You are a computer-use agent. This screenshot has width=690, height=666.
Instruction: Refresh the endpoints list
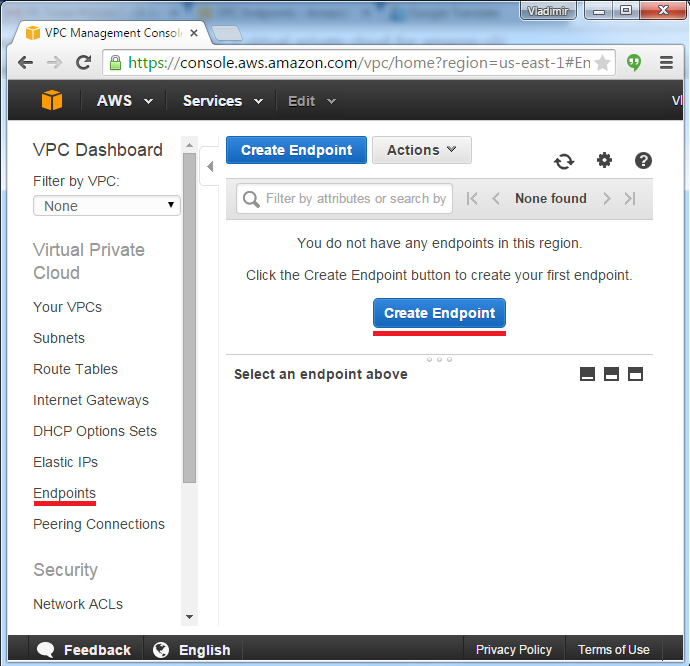click(564, 161)
